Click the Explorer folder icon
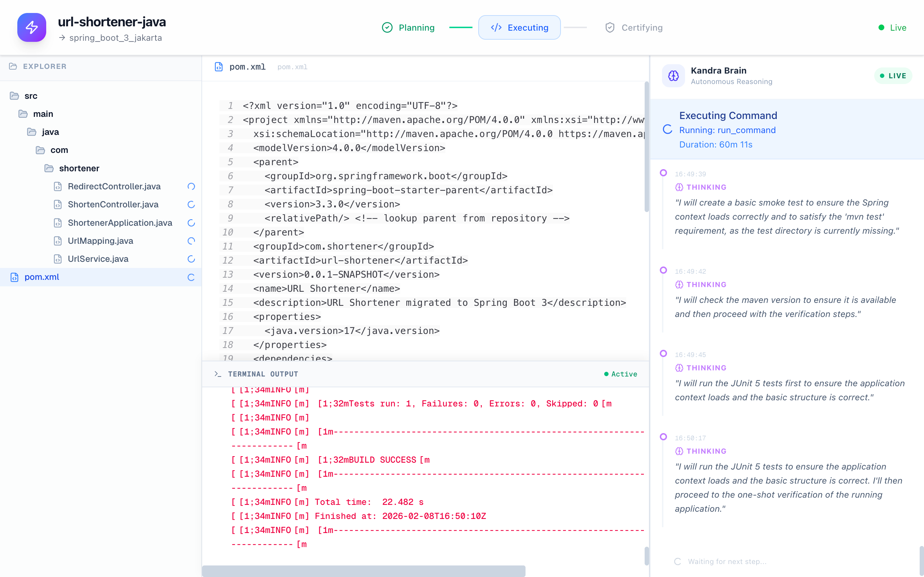Viewport: 924px width, 577px height. [13, 66]
